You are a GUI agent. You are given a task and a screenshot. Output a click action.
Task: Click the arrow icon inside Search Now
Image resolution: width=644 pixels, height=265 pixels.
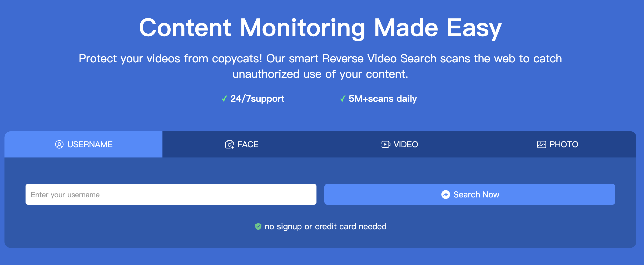click(445, 195)
